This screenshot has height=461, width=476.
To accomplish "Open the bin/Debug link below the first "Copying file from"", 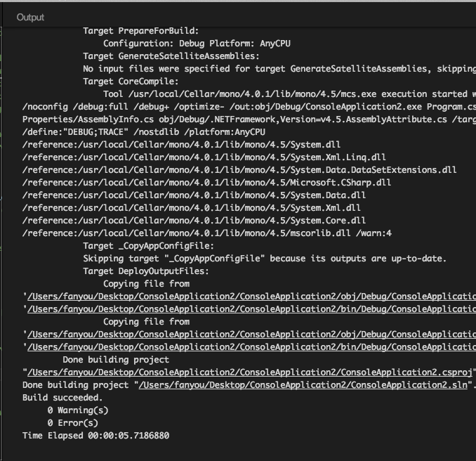I will pyautogui.click(x=251, y=309).
